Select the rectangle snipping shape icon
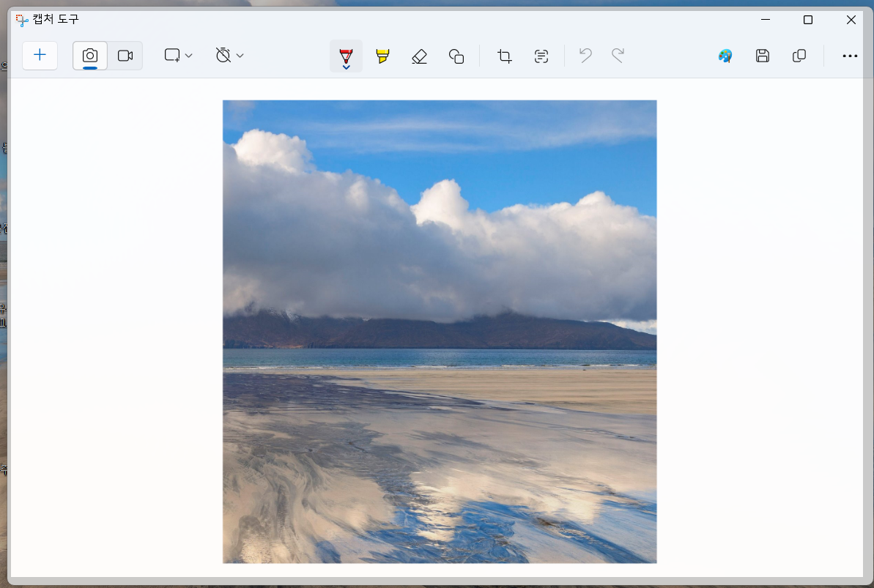The height and width of the screenshot is (588, 874). tap(172, 55)
